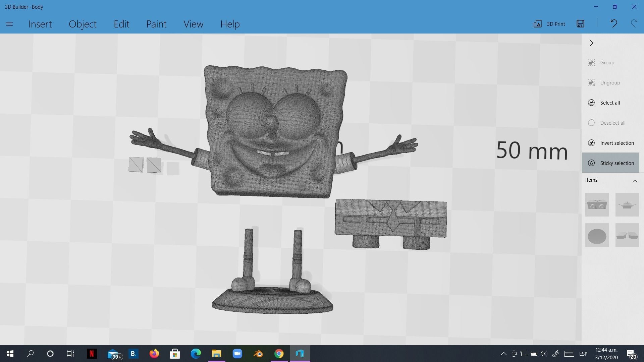The image size is (644, 362).
Task: Open Task View on the taskbar
Action: click(x=70, y=354)
